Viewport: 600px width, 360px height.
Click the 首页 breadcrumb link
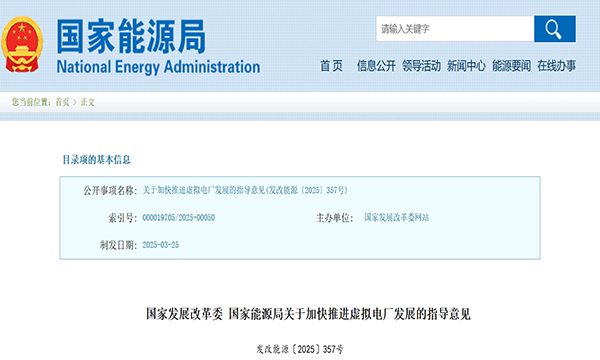pyautogui.click(x=62, y=102)
